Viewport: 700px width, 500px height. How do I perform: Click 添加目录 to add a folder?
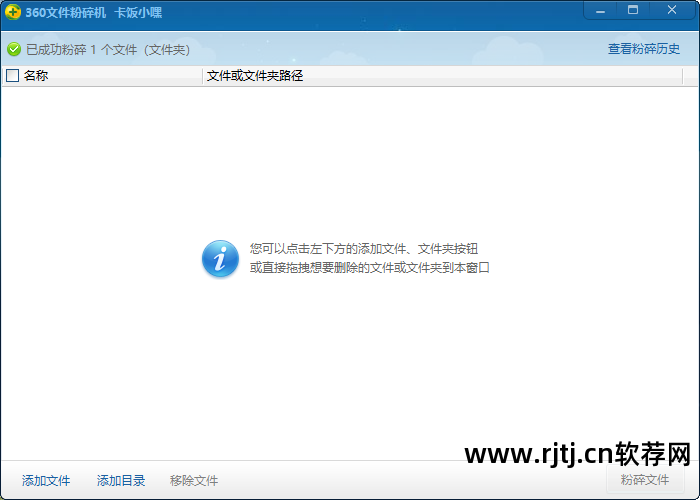click(121, 480)
